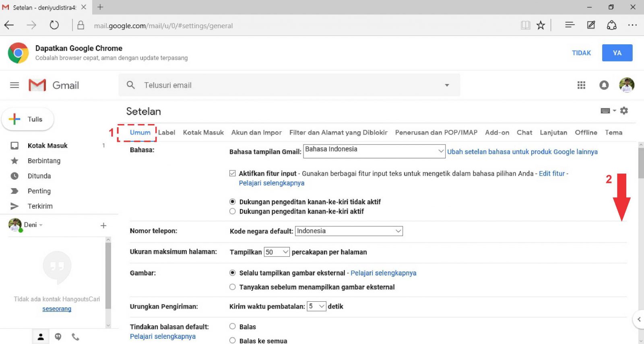The width and height of the screenshot is (644, 344).
Task: Open Ubah setelan bahasa untuk produk Google link
Action: pos(522,152)
